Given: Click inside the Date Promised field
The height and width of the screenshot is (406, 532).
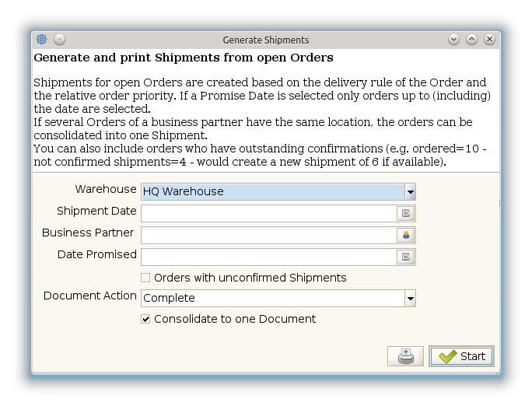Looking at the screenshot, I should click(268, 257).
